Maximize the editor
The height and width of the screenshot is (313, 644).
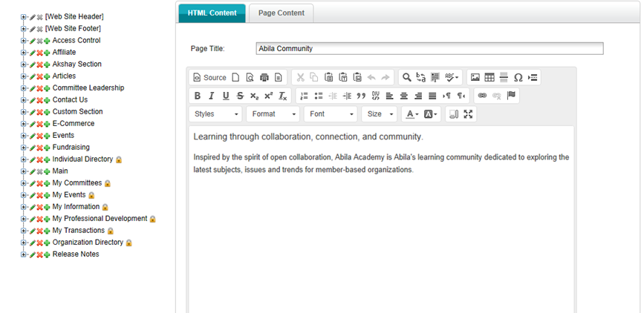[x=468, y=114]
